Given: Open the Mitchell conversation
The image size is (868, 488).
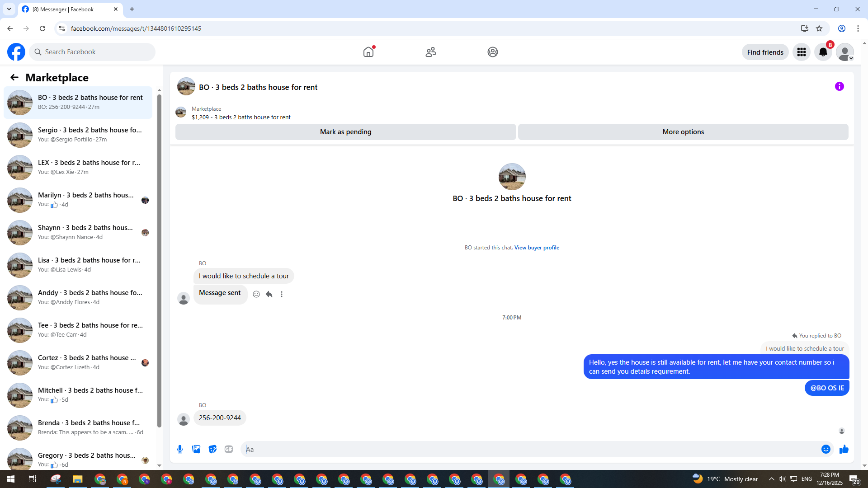Looking at the screenshot, I should (78, 395).
